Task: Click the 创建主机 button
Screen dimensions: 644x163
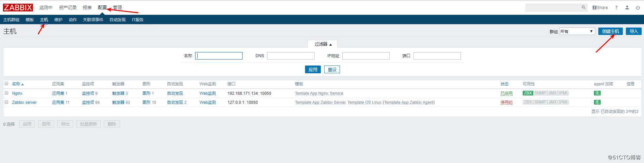Action: click(610, 31)
